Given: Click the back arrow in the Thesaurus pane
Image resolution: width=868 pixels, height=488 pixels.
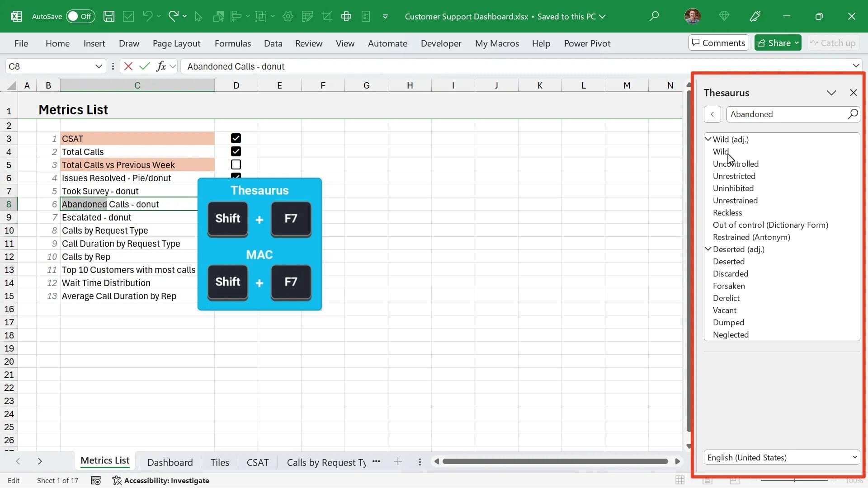Looking at the screenshot, I should coord(712,114).
